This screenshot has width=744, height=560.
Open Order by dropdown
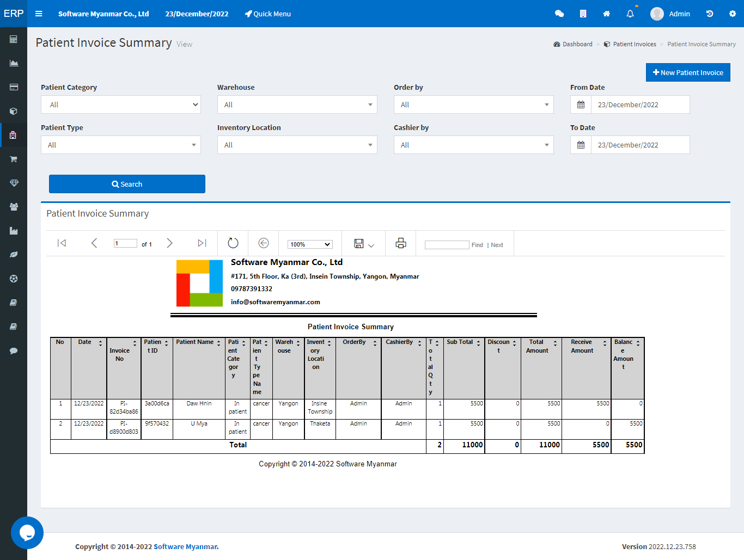(474, 104)
